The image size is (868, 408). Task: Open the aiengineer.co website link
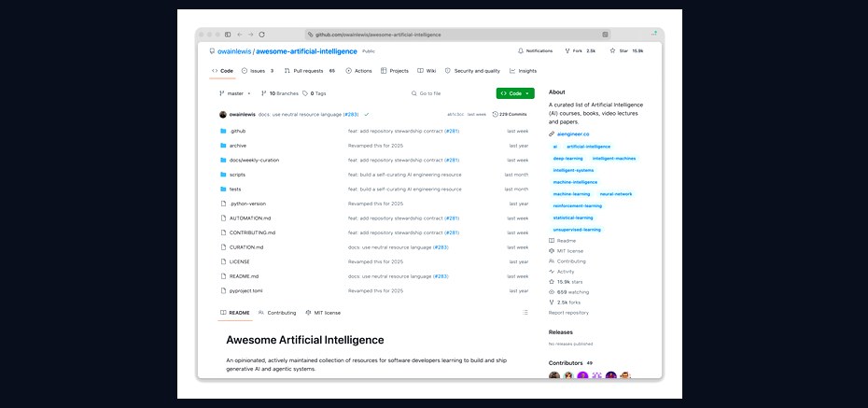[x=573, y=134]
